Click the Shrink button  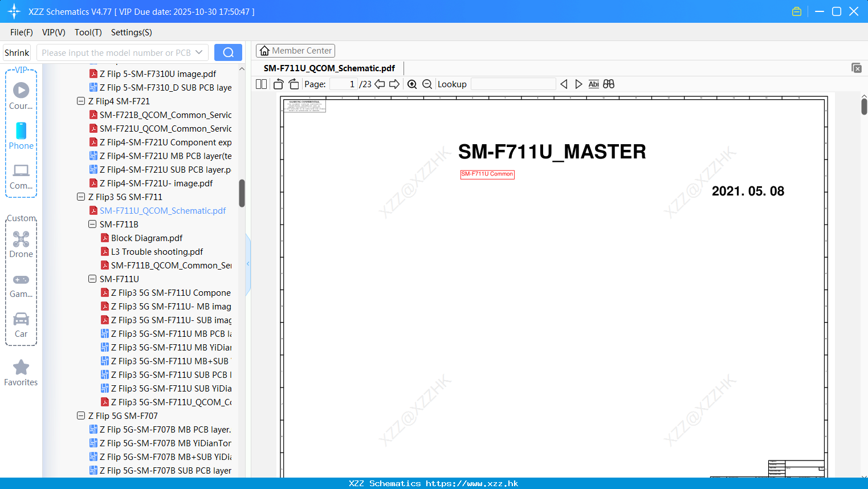pos(17,52)
